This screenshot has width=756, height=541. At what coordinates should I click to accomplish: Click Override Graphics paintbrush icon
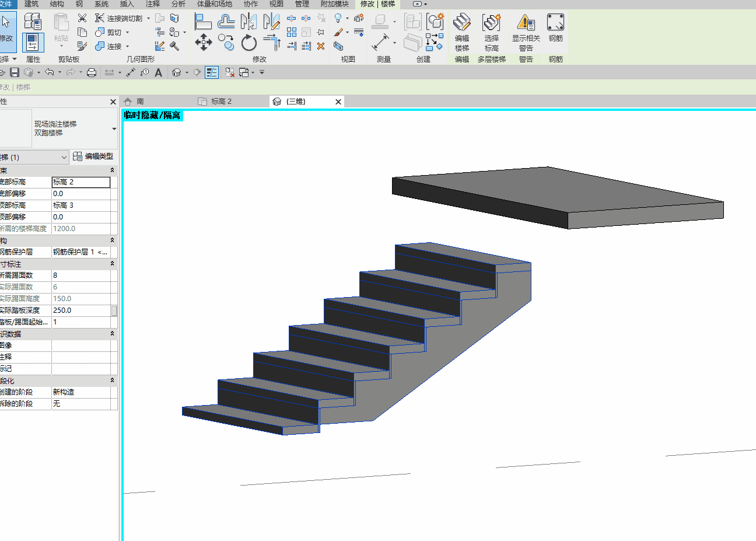click(338, 32)
